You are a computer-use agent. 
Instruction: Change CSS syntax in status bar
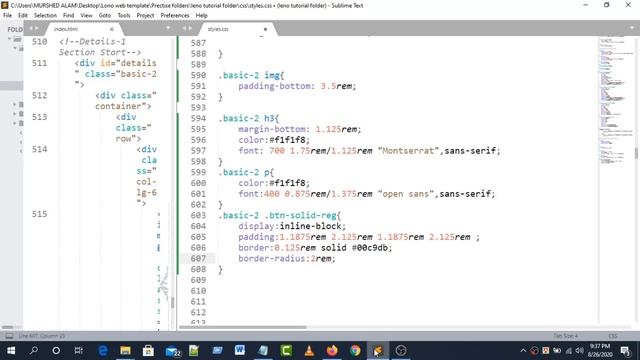(613, 336)
